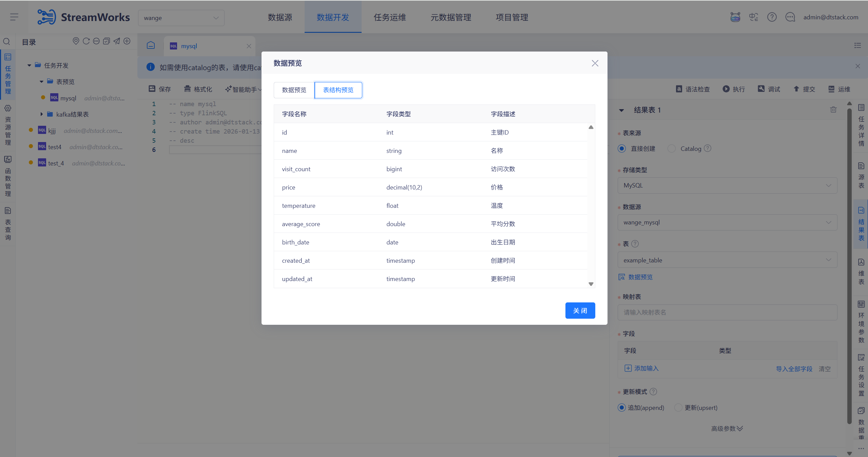Image resolution: width=868 pixels, height=457 pixels.
Task: Refresh the directory tree
Action: (x=86, y=41)
